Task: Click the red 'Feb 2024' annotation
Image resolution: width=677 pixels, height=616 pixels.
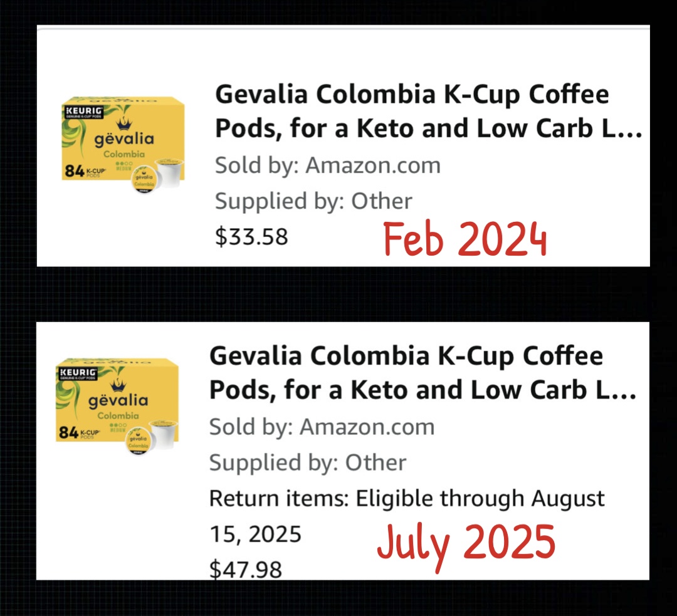Action: [x=465, y=238]
